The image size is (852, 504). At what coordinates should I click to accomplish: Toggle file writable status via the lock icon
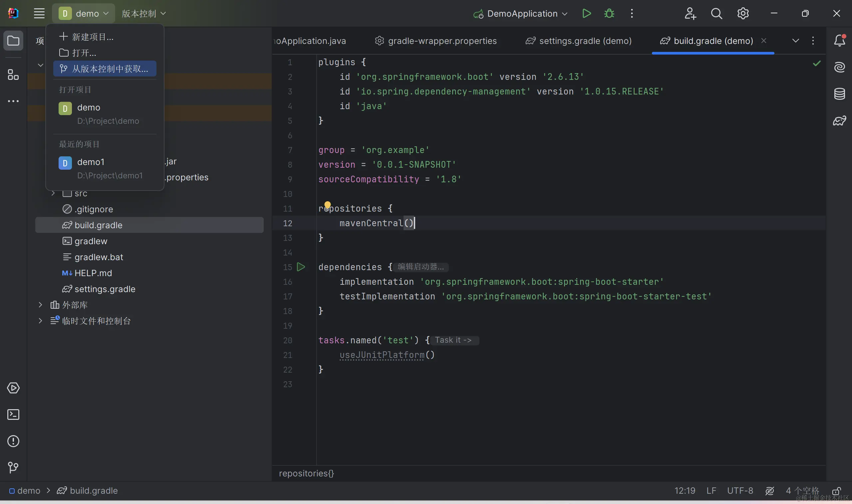pos(836,490)
